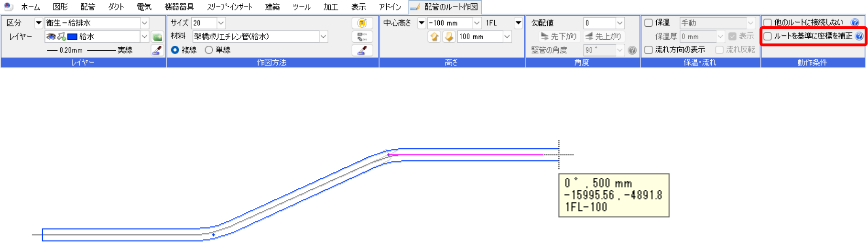Image resolution: width=868 pixels, height=251 pixels.
Task: Click help icon beside 竪管の角度
Action: [x=632, y=50]
